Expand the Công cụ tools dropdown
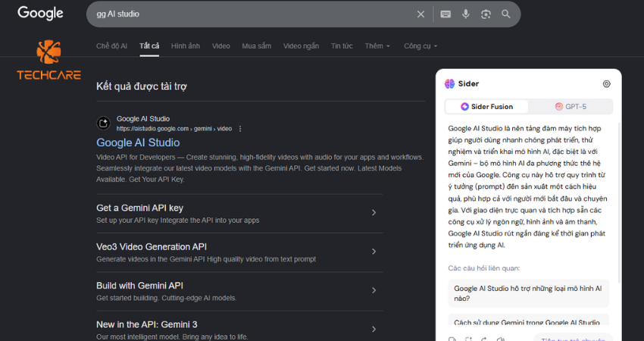The width and height of the screenshot is (644, 341). click(x=420, y=46)
